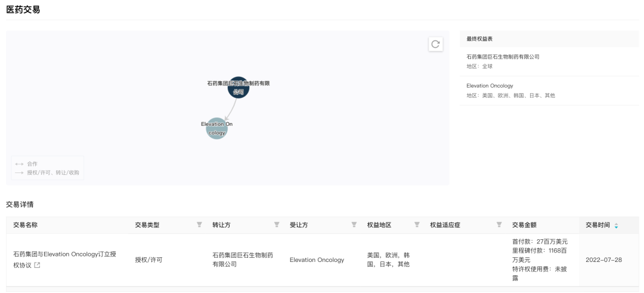Click the refresh graph icon

435,44
